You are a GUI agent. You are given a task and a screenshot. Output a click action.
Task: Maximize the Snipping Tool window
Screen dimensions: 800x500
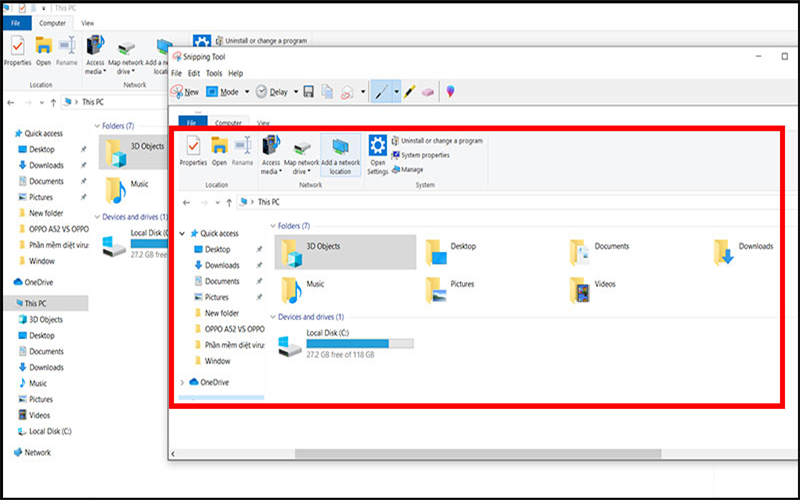tap(785, 57)
